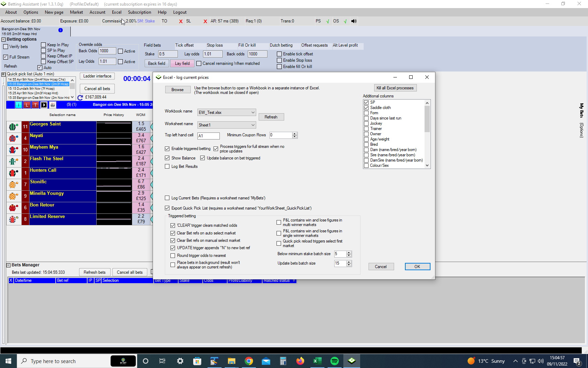Click the Browse button
588x368 pixels.
(x=177, y=90)
